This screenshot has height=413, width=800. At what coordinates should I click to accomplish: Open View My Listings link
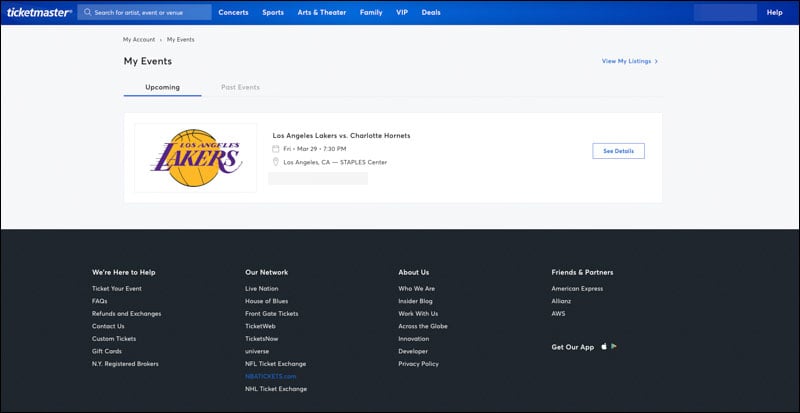pyautogui.click(x=630, y=61)
